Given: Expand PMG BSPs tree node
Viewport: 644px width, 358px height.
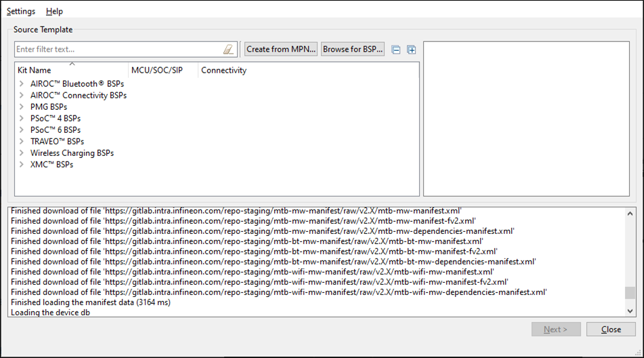Looking at the screenshot, I should 22,106.
